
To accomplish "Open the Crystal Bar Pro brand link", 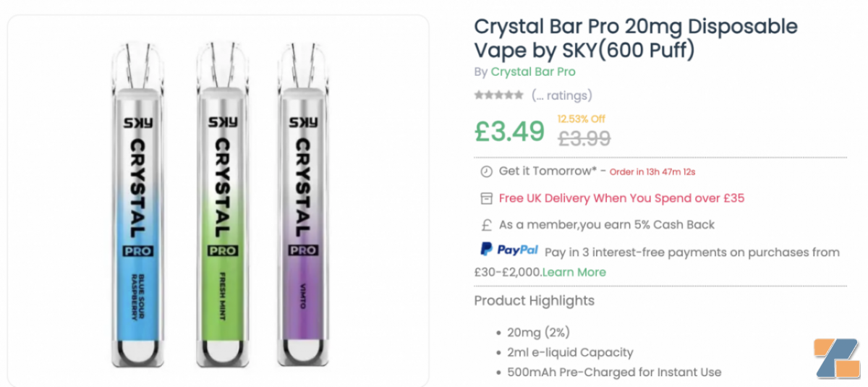I will [x=533, y=72].
